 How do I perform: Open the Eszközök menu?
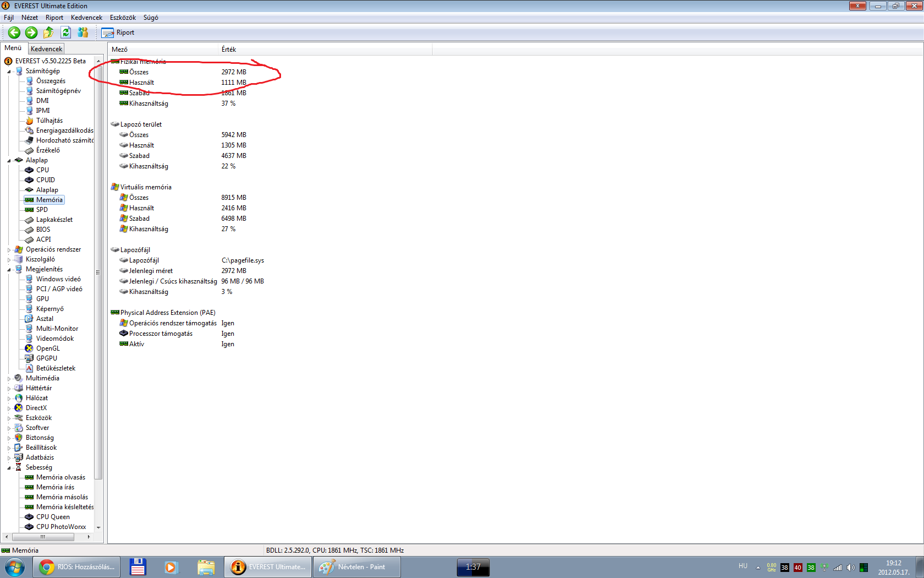123,18
